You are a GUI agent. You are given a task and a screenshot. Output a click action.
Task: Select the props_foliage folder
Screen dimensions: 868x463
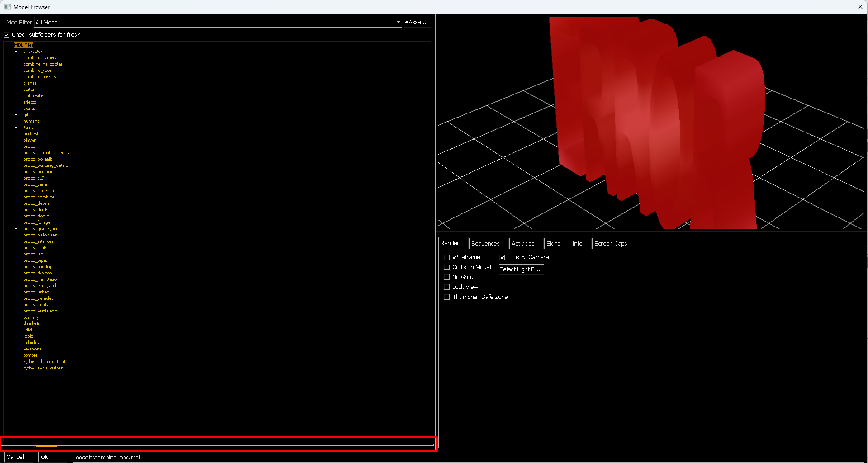(37, 222)
